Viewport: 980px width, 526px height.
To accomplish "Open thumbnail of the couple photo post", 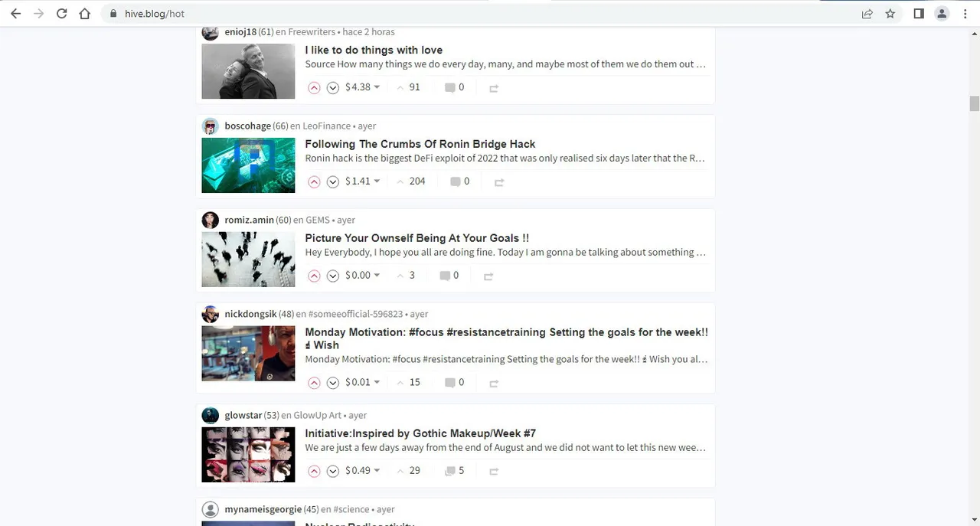I will pyautogui.click(x=248, y=71).
